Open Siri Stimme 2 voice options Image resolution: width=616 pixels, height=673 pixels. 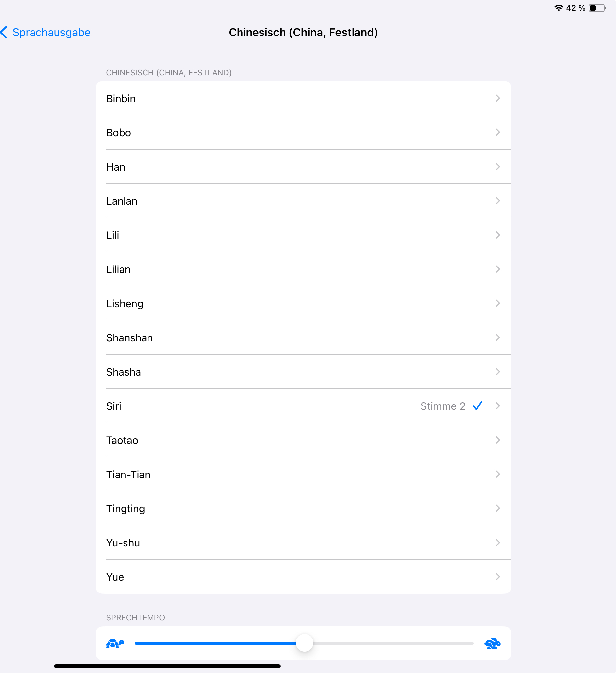coord(303,406)
